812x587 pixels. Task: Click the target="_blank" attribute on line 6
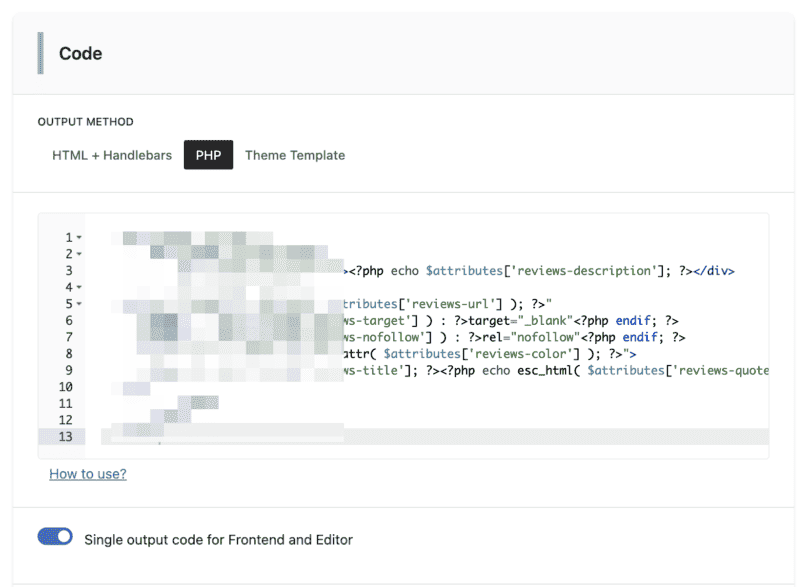pos(520,320)
